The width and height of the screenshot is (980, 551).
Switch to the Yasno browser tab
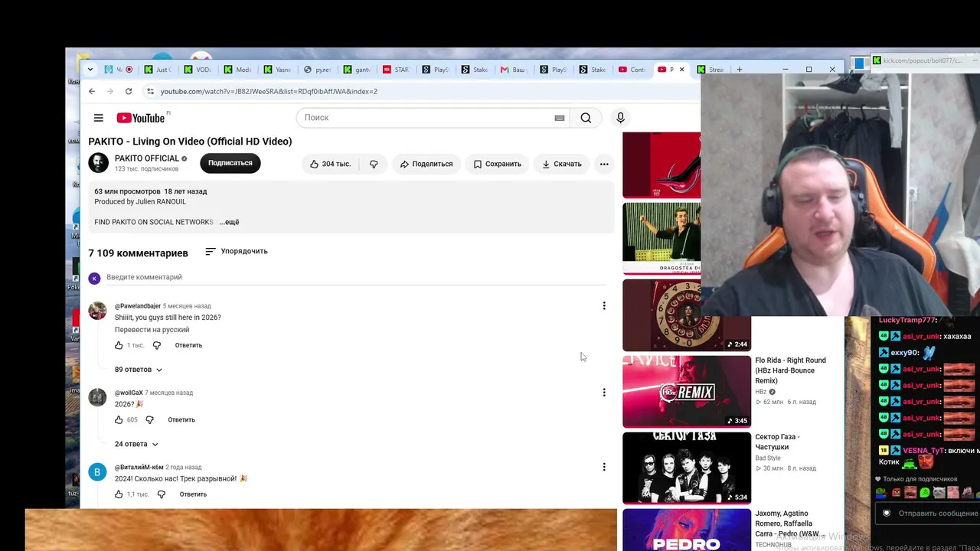click(x=278, y=70)
